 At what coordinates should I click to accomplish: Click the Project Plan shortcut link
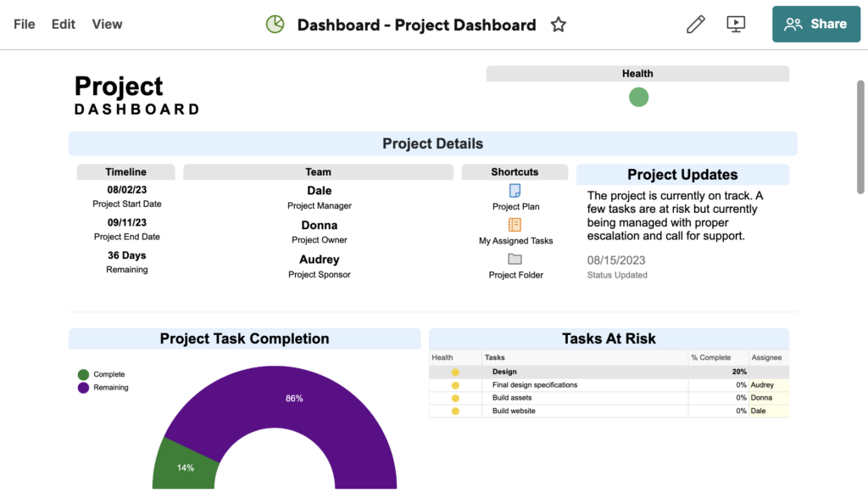(515, 207)
